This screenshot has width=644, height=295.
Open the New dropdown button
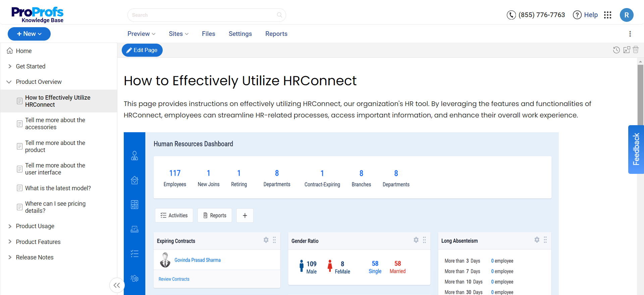tap(29, 34)
